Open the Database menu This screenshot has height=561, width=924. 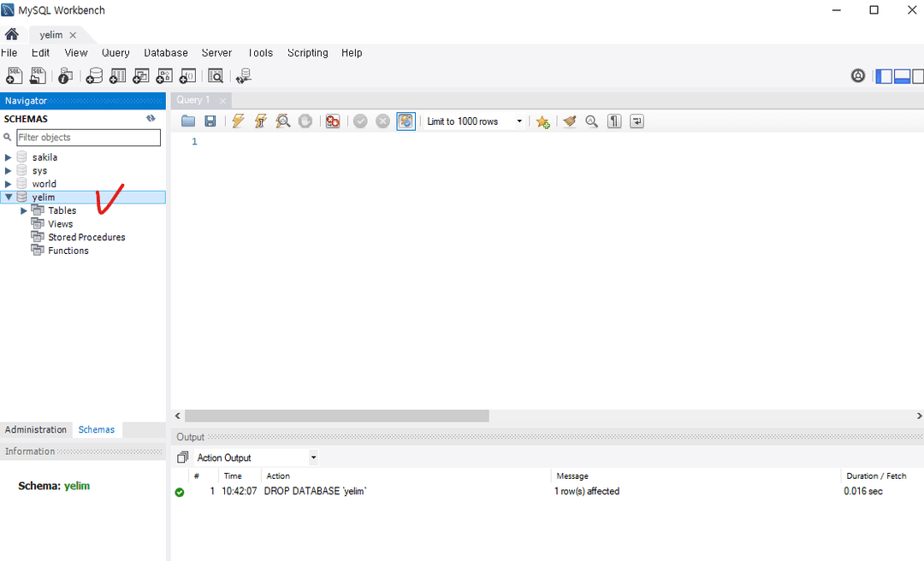point(166,52)
